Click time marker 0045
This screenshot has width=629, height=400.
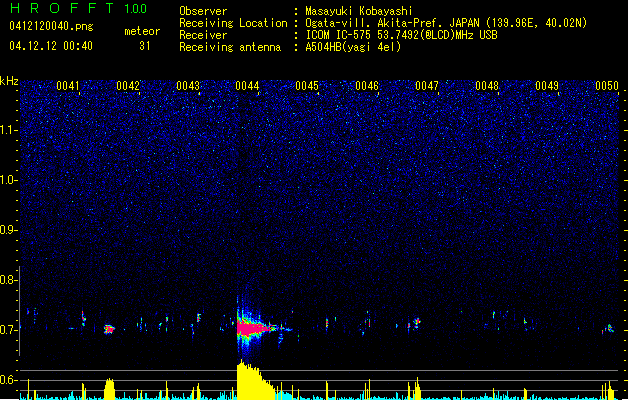tap(307, 86)
